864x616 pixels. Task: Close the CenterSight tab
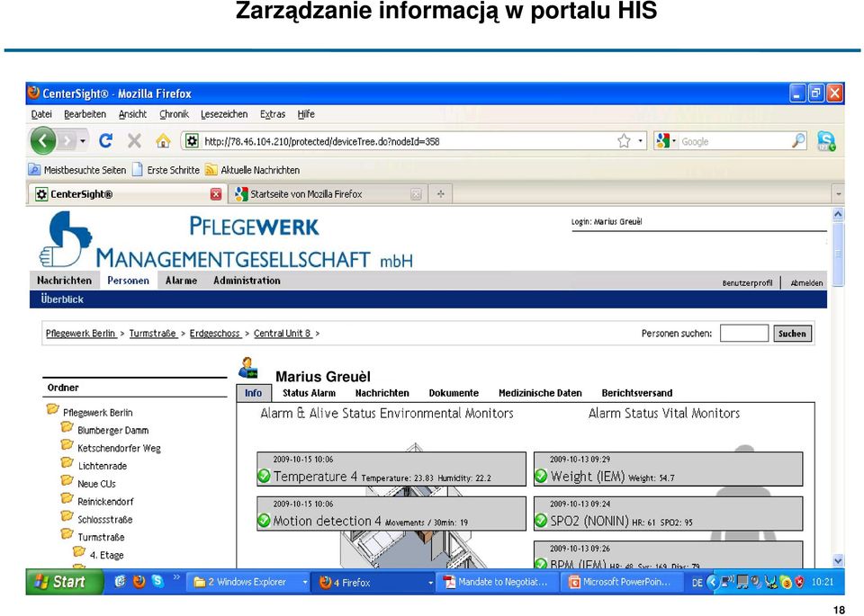(216, 193)
